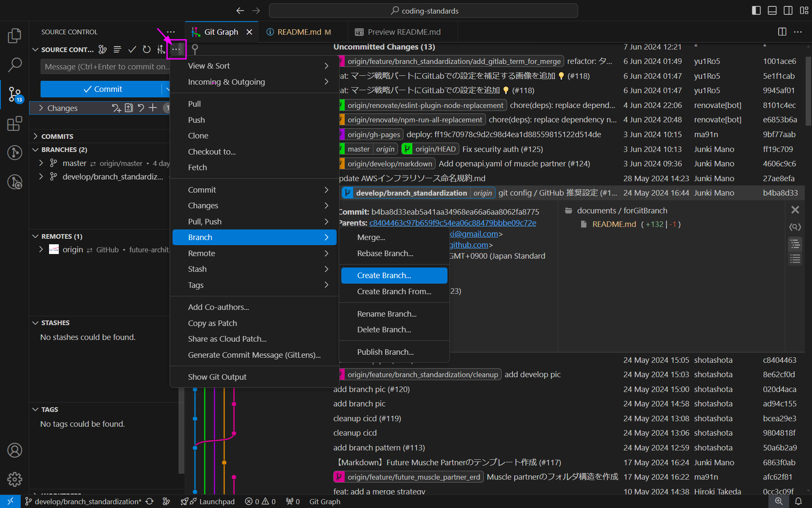Click the coding-standards command center search
812x508 pixels.
423,11
